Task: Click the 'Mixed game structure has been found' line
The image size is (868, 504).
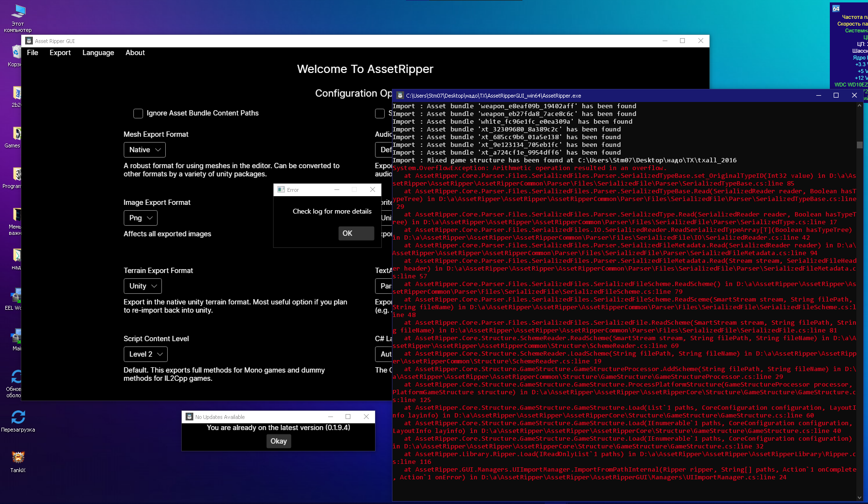Action: pyautogui.click(x=564, y=160)
